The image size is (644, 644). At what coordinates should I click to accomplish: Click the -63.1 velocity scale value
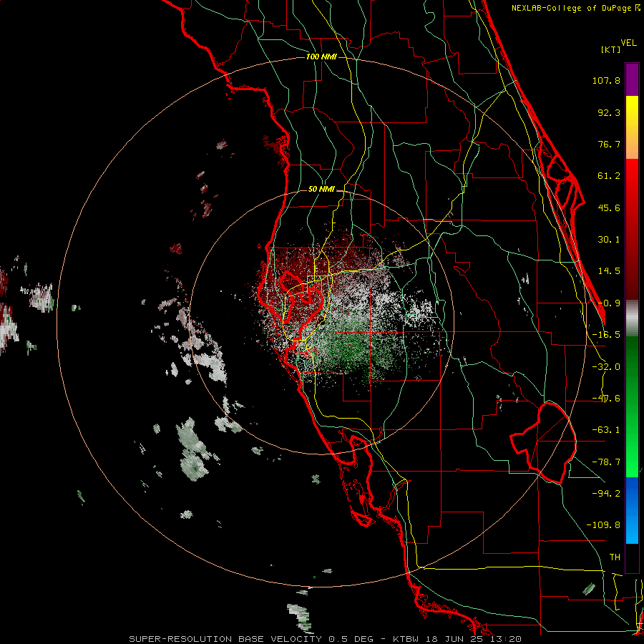click(606, 430)
